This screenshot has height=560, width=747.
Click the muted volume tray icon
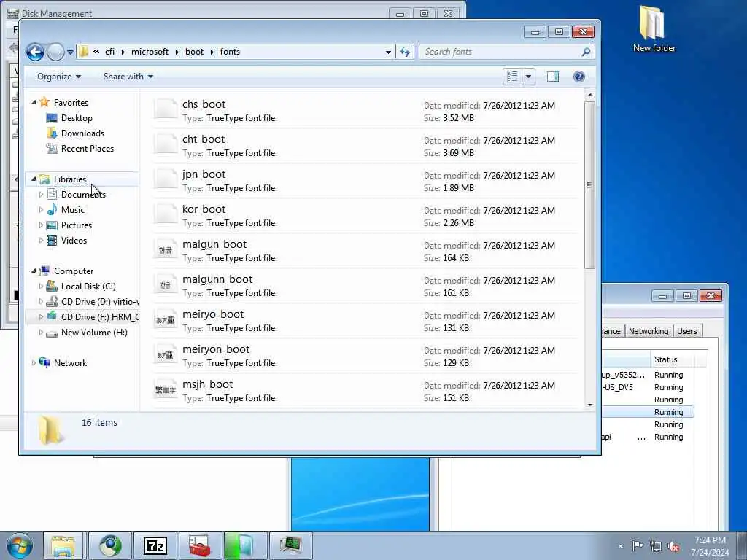(673, 547)
